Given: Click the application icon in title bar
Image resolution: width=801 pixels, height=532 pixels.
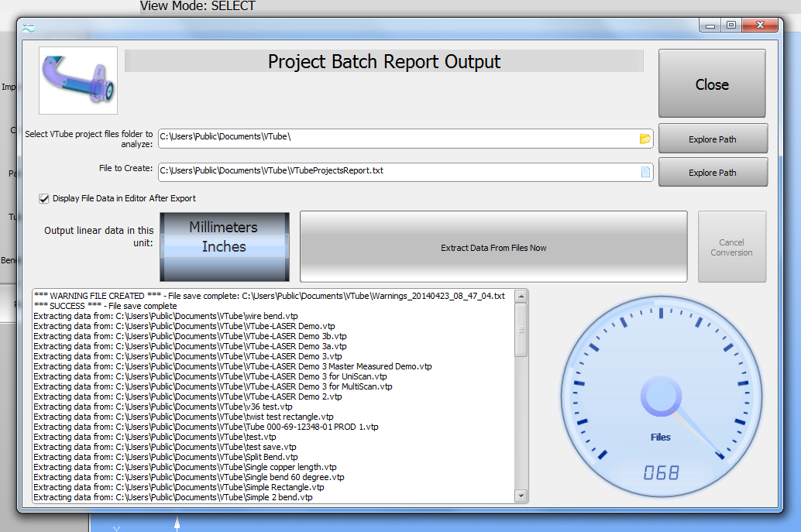Looking at the screenshot, I should click(29, 27).
